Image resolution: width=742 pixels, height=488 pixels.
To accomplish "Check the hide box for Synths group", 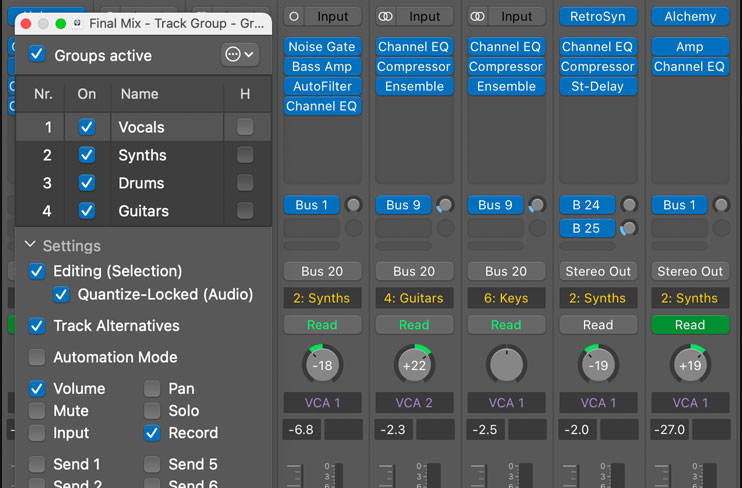I will 245,155.
